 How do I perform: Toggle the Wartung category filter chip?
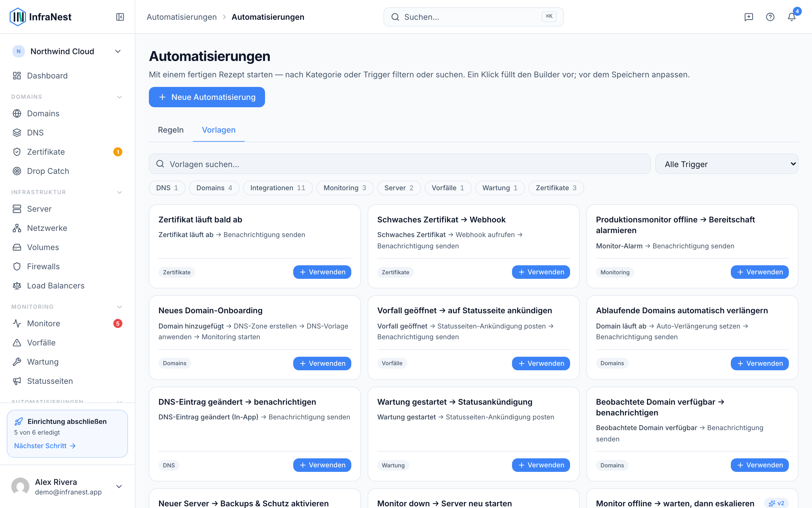pos(500,188)
